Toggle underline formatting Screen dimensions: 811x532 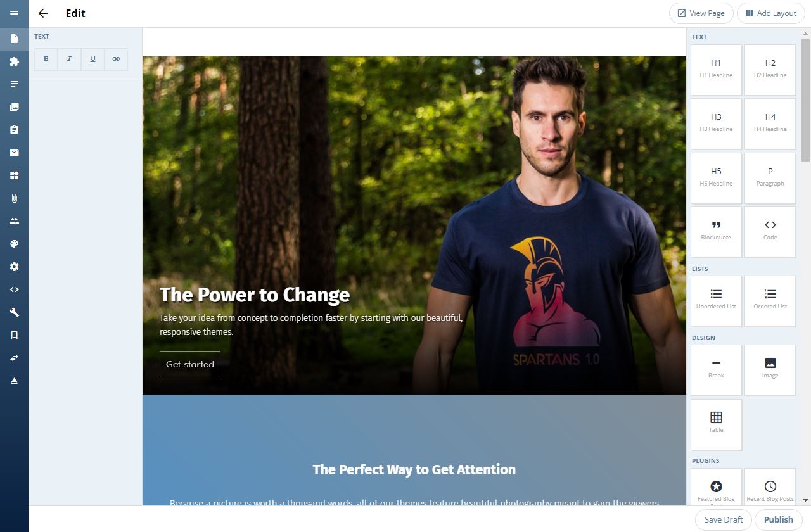click(93, 59)
